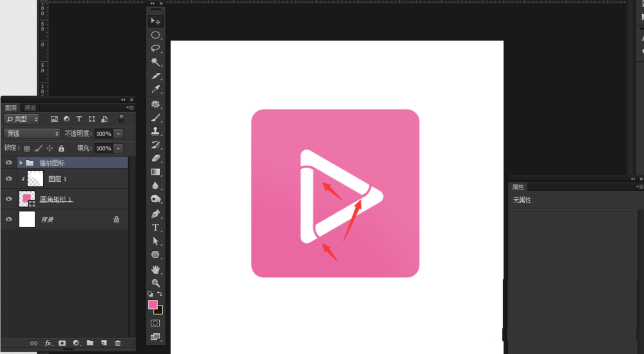Select the Spot Healing Brush tool
644x354 pixels.
pos(156,104)
